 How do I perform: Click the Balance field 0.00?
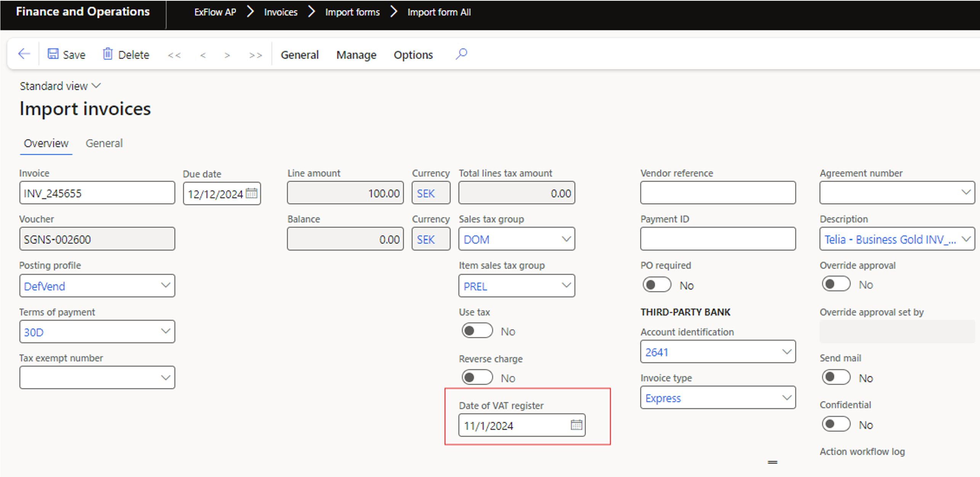coord(345,239)
